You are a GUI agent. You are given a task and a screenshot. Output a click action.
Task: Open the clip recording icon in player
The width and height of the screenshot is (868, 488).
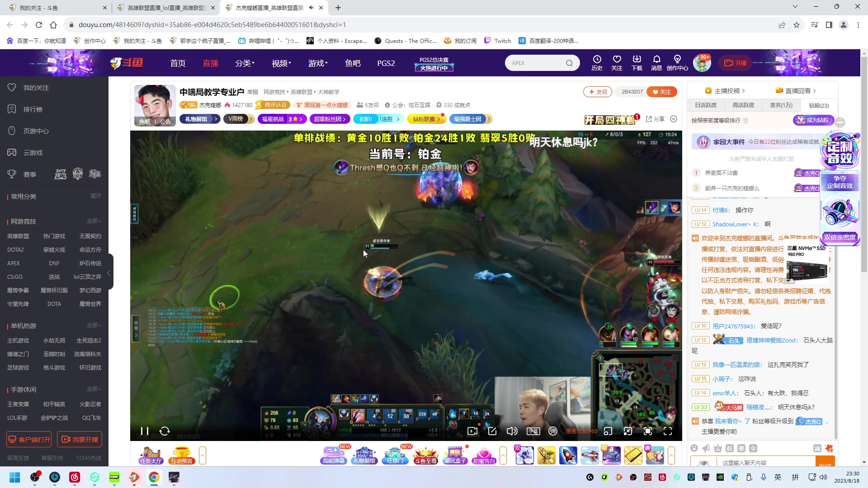[472, 431]
